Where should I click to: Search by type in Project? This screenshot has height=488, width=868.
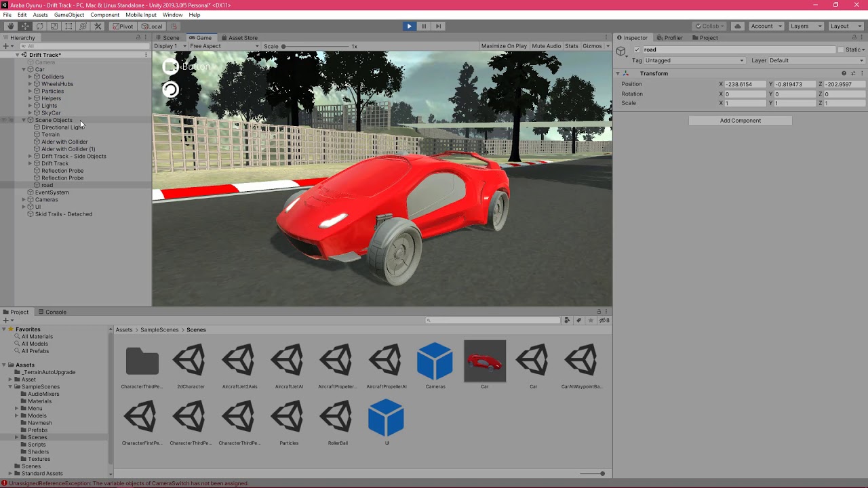[x=567, y=321]
